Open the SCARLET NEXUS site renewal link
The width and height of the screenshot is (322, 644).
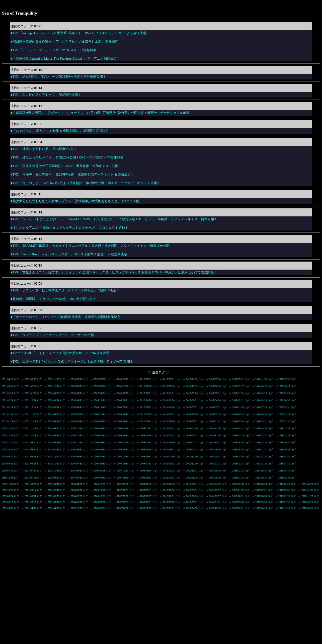pos(92,246)
